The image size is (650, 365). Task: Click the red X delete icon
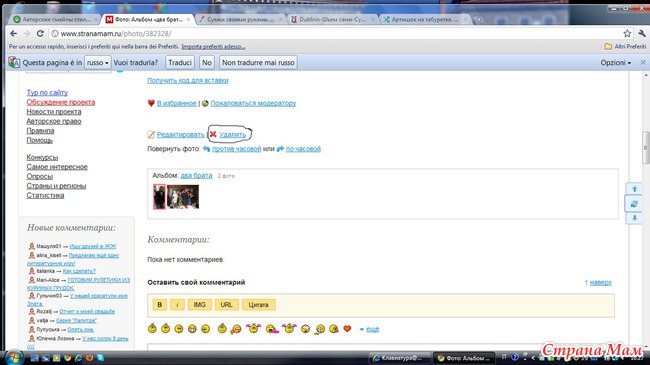point(213,134)
